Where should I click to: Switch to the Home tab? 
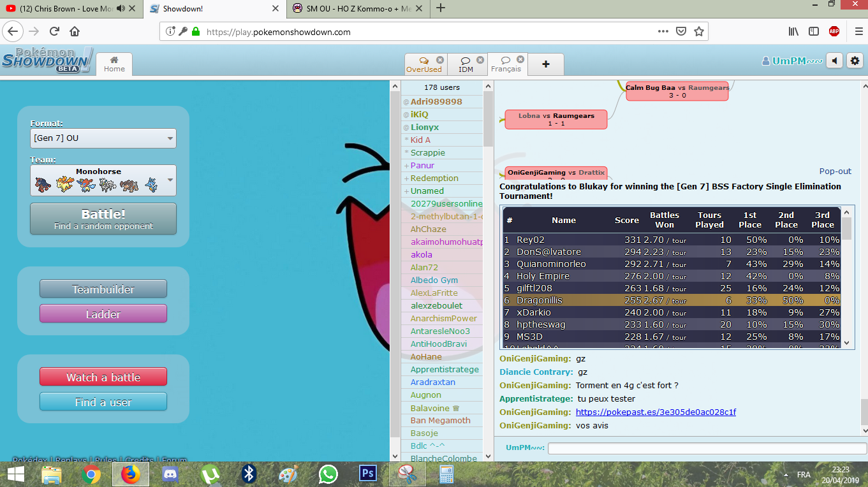(114, 64)
